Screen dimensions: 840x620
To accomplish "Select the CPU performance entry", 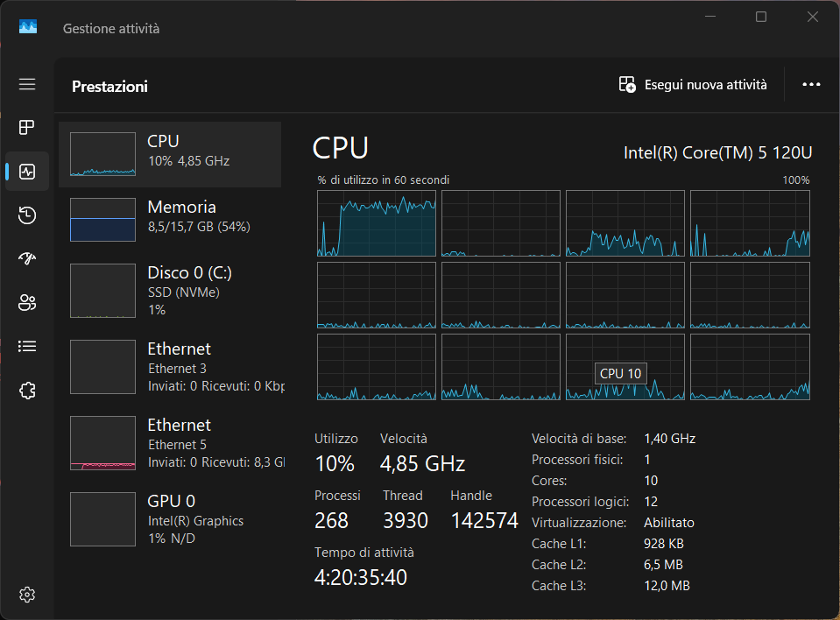I will pyautogui.click(x=170, y=154).
